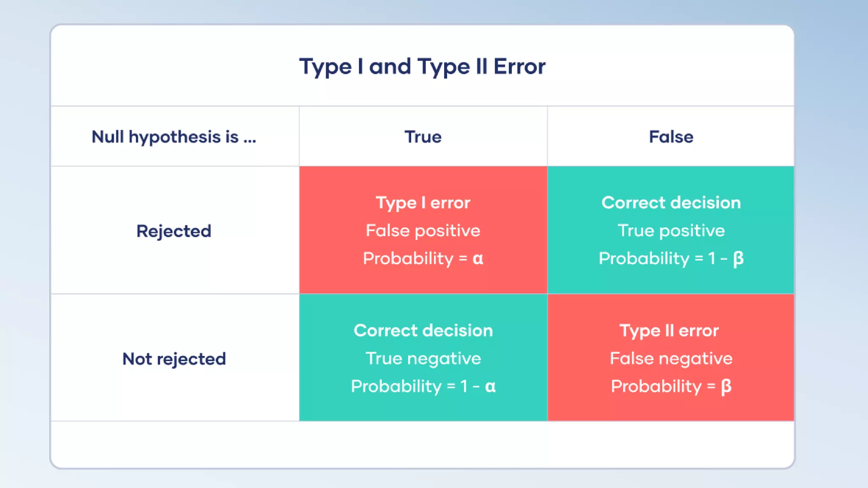
Task: Click the "False" column header
Action: tap(671, 137)
